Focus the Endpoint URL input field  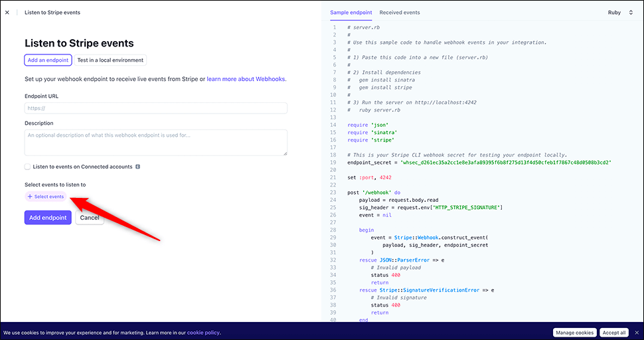(x=155, y=108)
